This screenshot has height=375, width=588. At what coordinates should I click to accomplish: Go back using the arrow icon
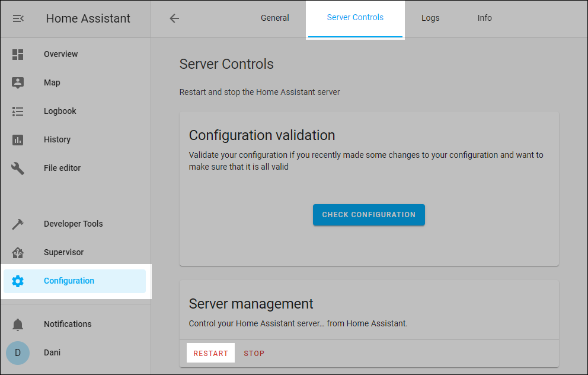click(x=174, y=18)
